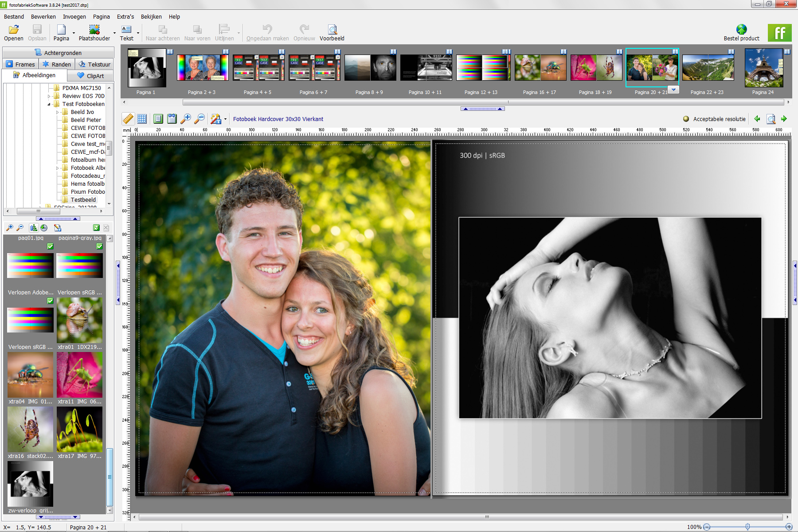Toggle used-checkmark on Verlopen Adobe thumbnail
Viewport: 798px width, 532px height.
point(50,246)
